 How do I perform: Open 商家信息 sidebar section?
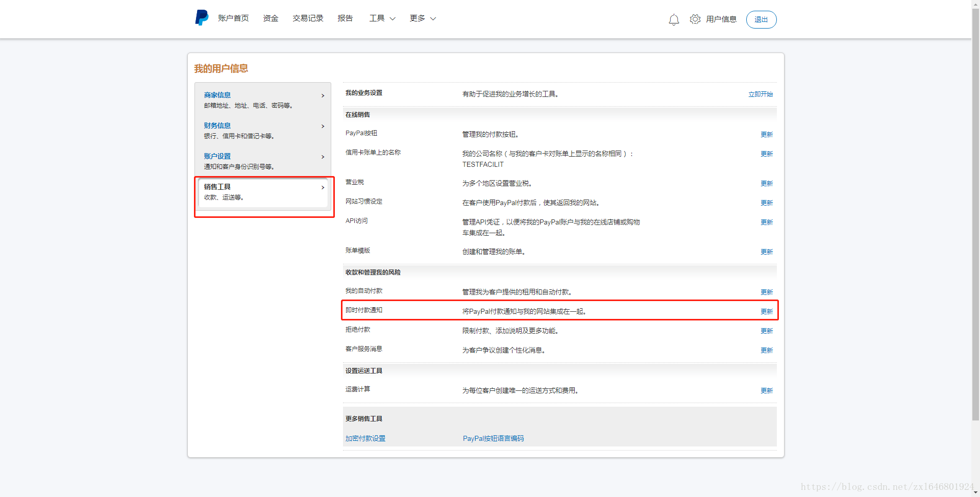point(217,95)
